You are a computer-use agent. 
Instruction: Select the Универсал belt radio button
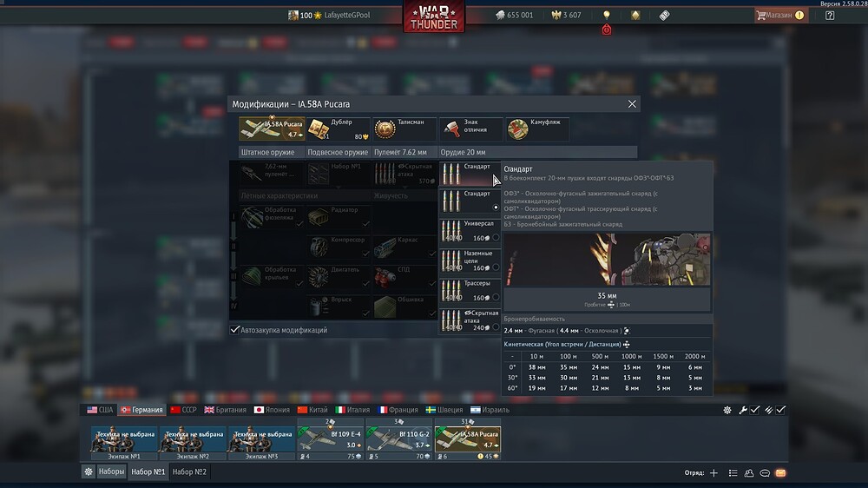[496, 237]
